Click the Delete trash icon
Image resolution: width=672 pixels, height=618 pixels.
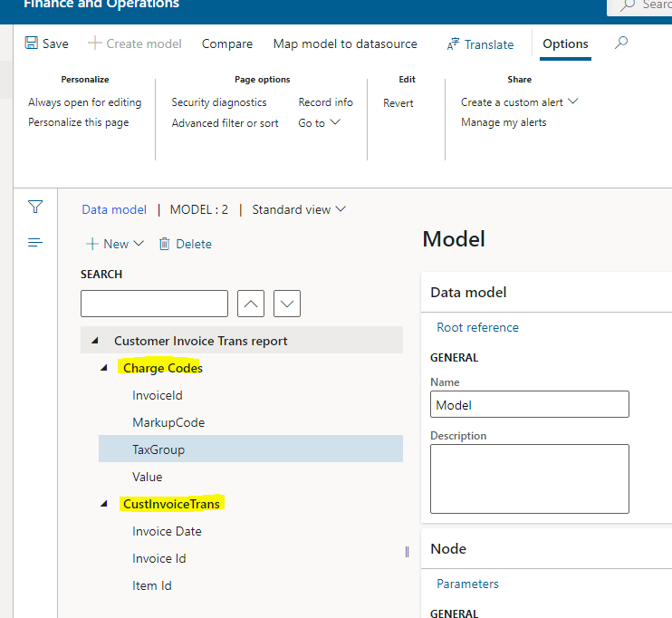tap(164, 244)
